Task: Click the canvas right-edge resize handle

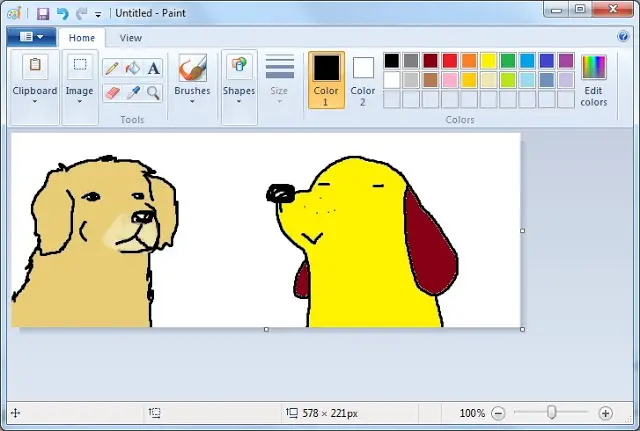Action: pyautogui.click(x=523, y=231)
